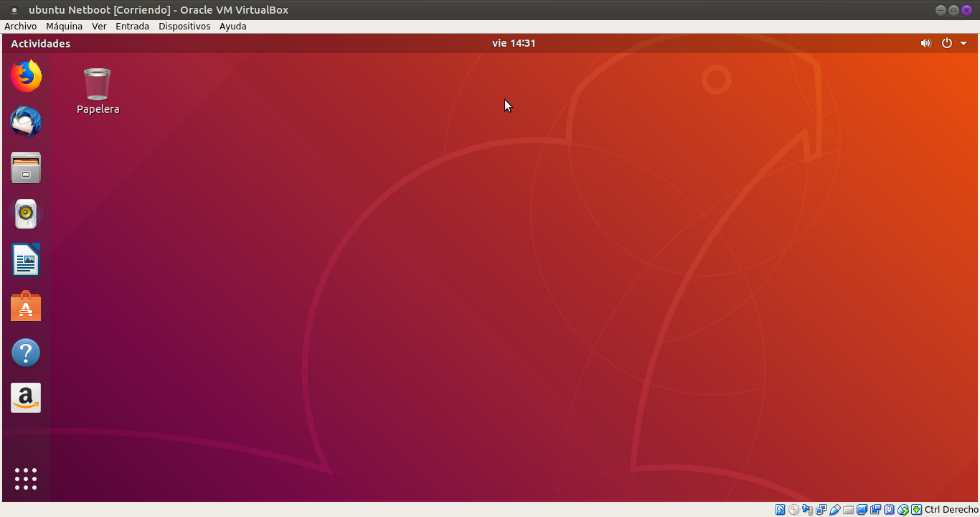Click the USB devices status icon
This screenshot has height=517, width=980.
pyautogui.click(x=835, y=510)
